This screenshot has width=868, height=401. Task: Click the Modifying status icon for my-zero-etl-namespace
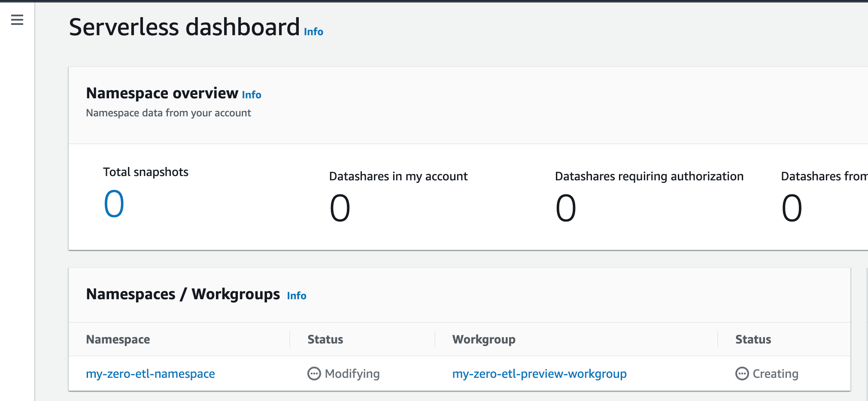tap(314, 374)
